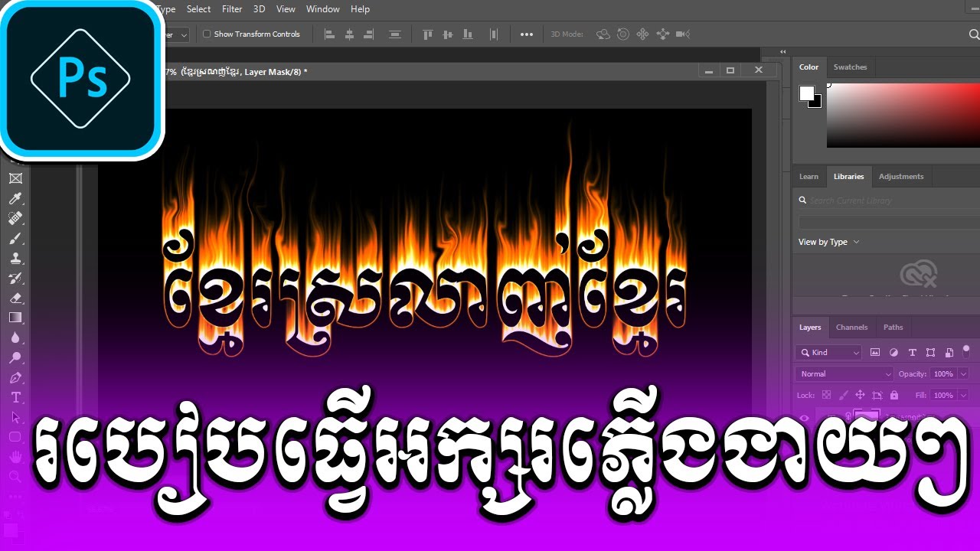Open the Fill value dropdown arrow
The width and height of the screenshot is (980, 551).
[962, 395]
